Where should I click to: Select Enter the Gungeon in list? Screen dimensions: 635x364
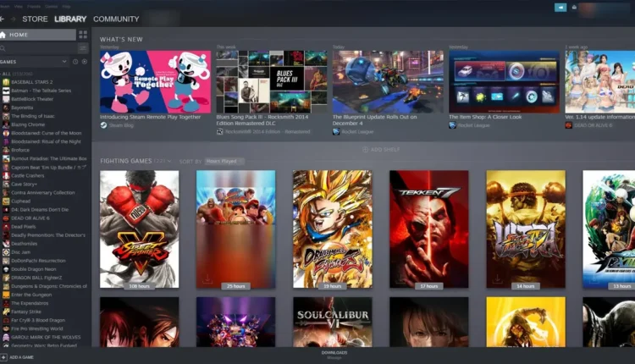pos(31,295)
